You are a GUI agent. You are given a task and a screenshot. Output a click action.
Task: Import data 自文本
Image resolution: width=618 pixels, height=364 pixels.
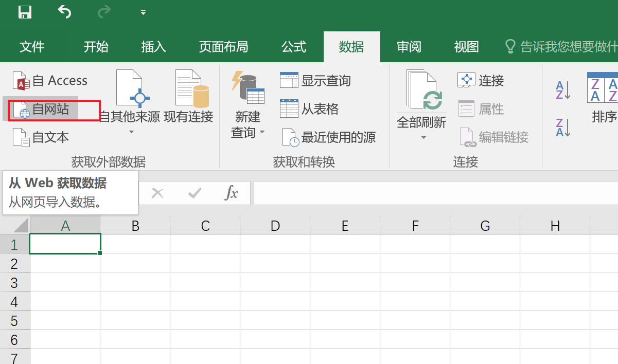[41, 137]
